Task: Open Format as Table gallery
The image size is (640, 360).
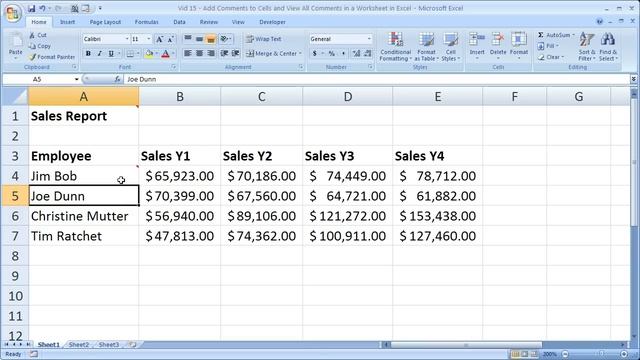Action: tap(427, 47)
